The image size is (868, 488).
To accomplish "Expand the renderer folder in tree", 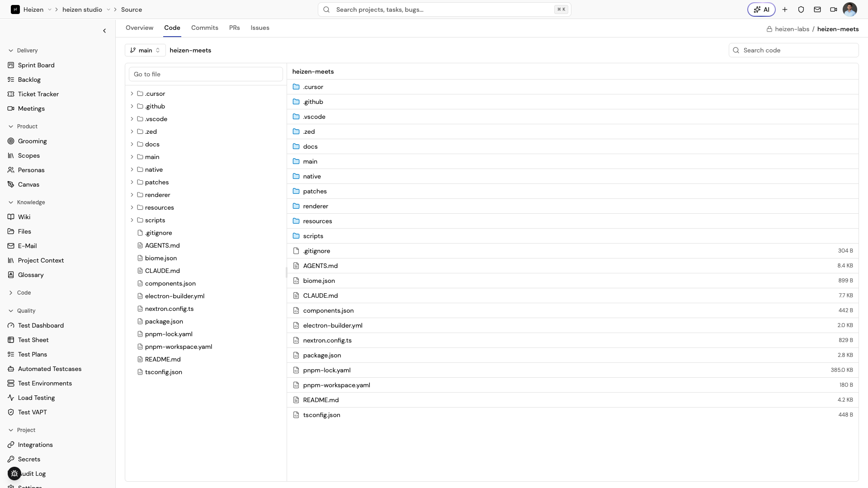I will click(x=132, y=195).
